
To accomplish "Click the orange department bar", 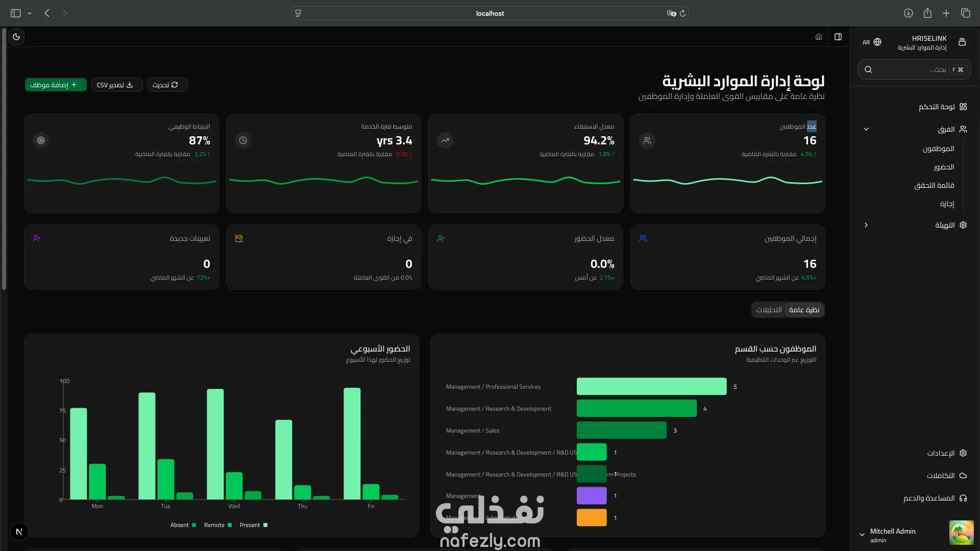I will point(592,517).
